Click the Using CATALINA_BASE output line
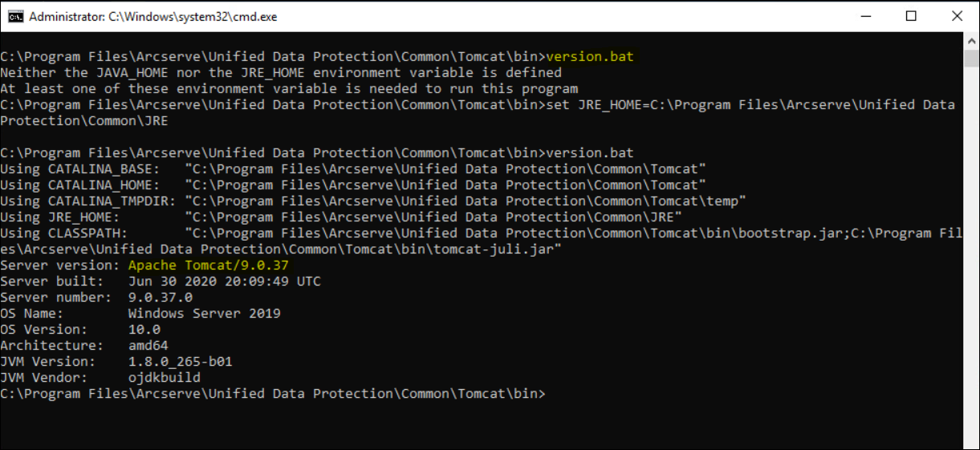 coord(353,169)
